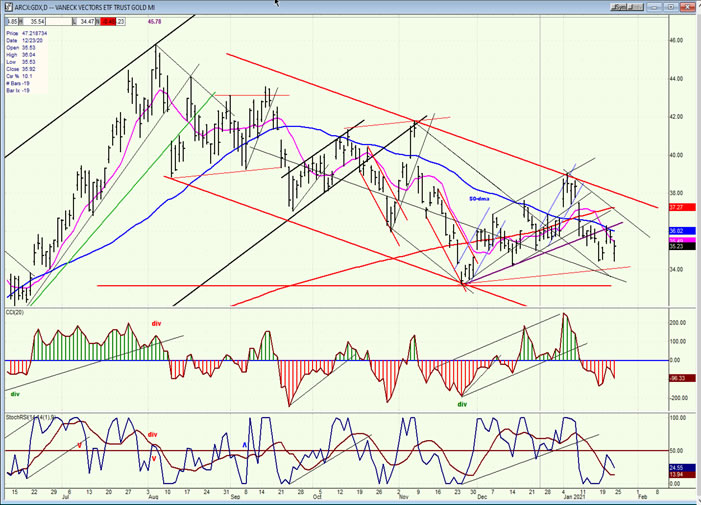Click the red 37.27 price tag
Image resolution: width=701 pixels, height=505 pixels.
coord(676,207)
